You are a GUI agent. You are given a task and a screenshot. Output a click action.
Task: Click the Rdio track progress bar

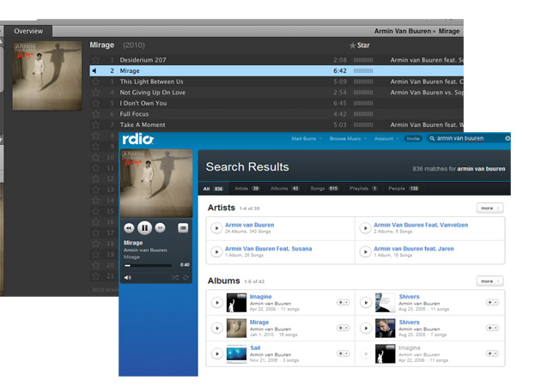point(148,265)
